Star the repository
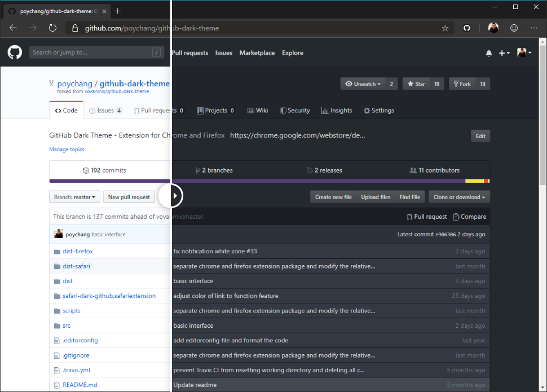 pos(416,84)
